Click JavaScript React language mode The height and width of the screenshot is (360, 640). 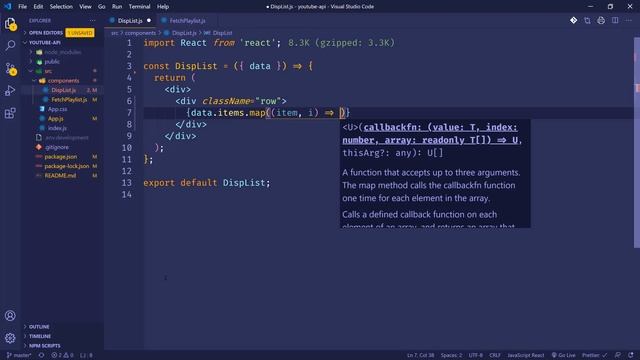click(526, 355)
